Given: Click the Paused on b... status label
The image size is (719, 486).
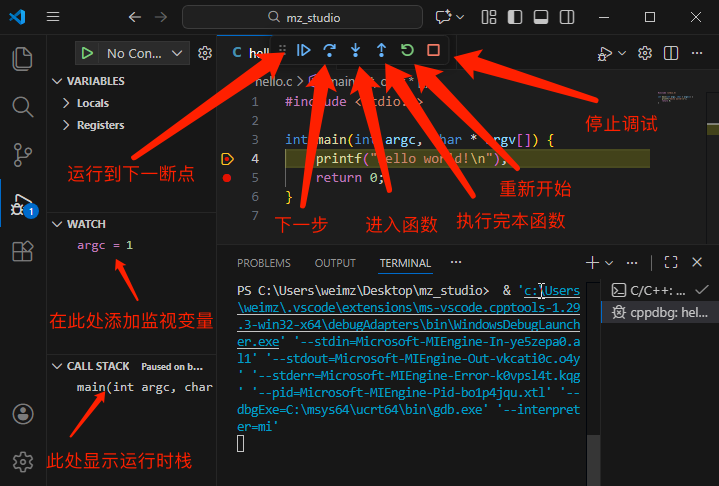Looking at the screenshot, I should (172, 367).
